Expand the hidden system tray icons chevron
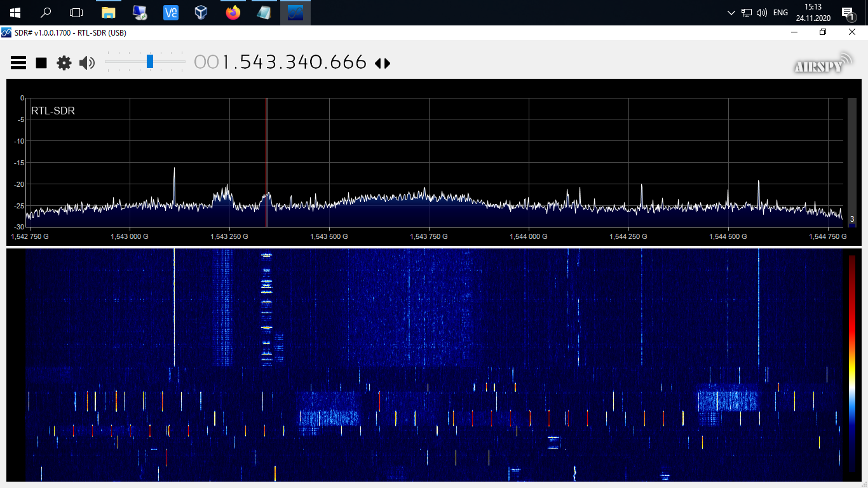868x488 pixels. 731,13
